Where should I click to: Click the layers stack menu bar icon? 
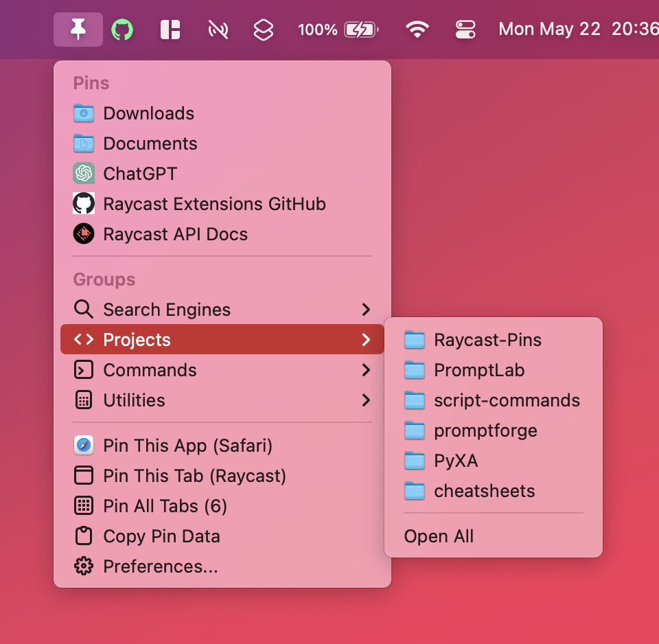264,30
